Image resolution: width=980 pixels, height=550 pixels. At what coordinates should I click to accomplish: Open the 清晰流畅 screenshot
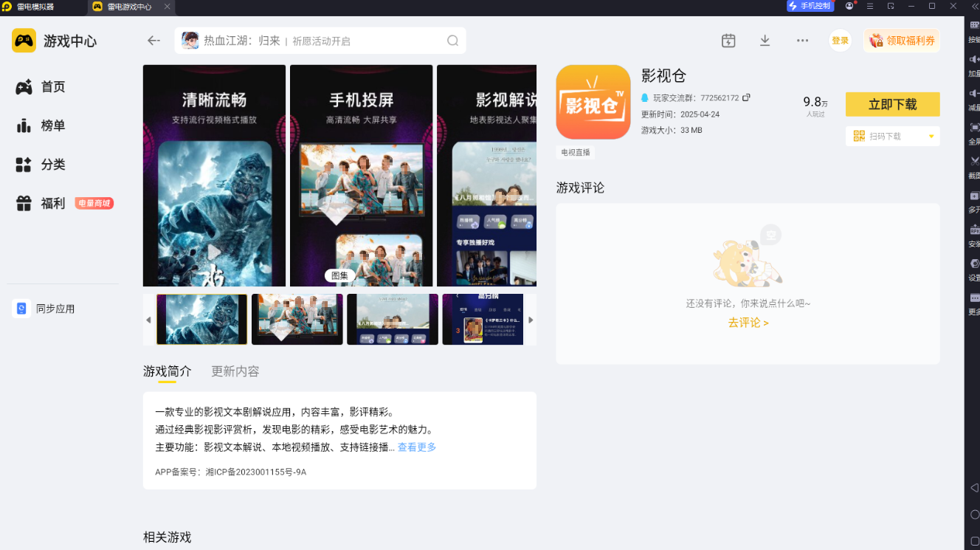coord(214,176)
